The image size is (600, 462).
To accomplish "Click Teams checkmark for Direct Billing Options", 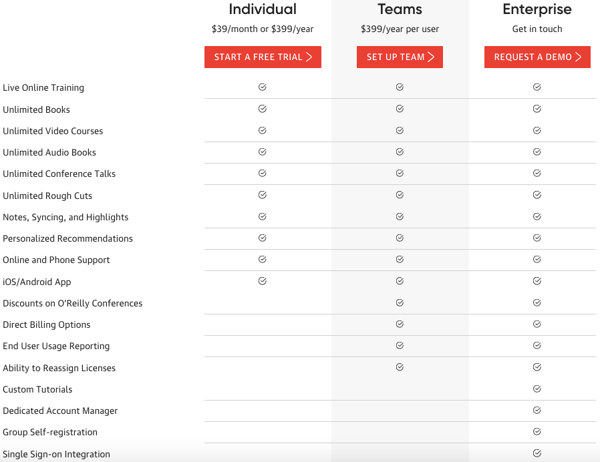I will (399, 324).
